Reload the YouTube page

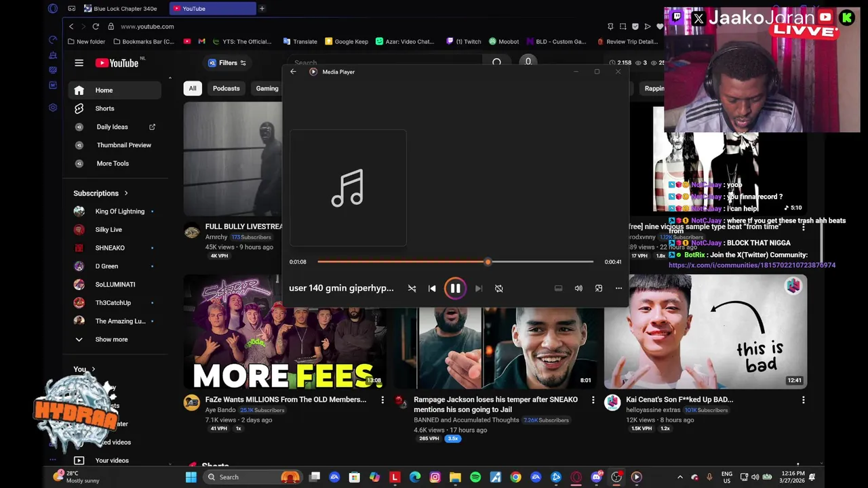pyautogui.click(x=96, y=26)
